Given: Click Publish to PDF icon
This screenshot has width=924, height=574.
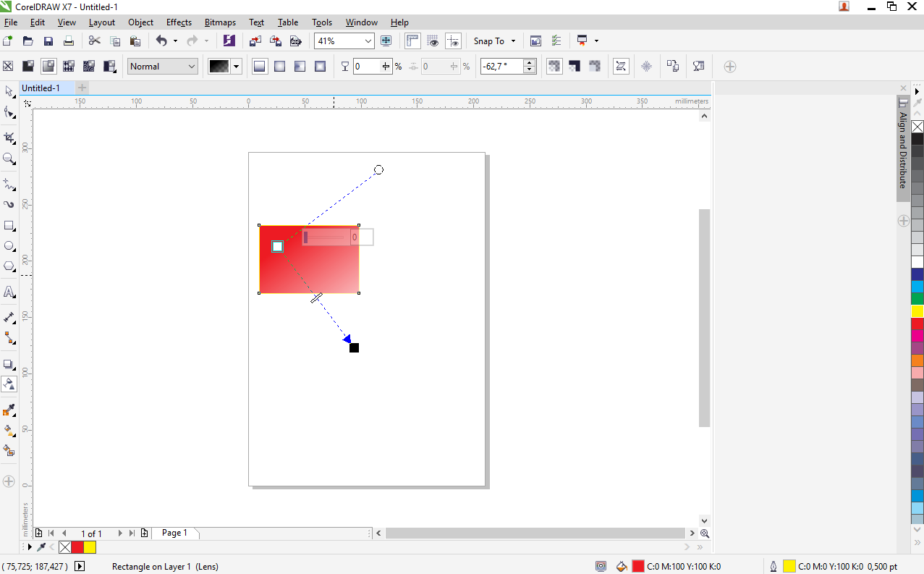Looking at the screenshot, I should (295, 41).
